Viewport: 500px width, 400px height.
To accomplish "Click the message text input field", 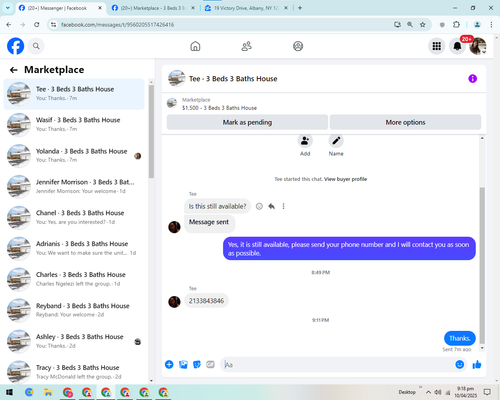I will (x=338, y=365).
